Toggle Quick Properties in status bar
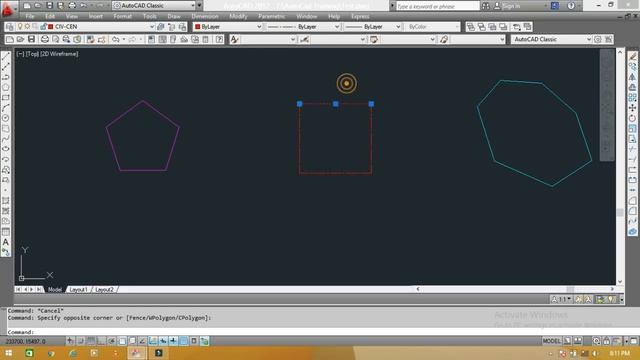Viewport: 640px width, 360px height. point(194,341)
